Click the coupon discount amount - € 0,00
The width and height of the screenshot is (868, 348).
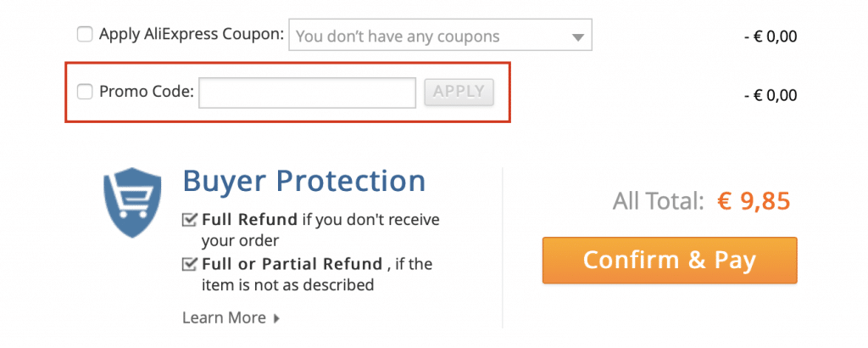(771, 37)
